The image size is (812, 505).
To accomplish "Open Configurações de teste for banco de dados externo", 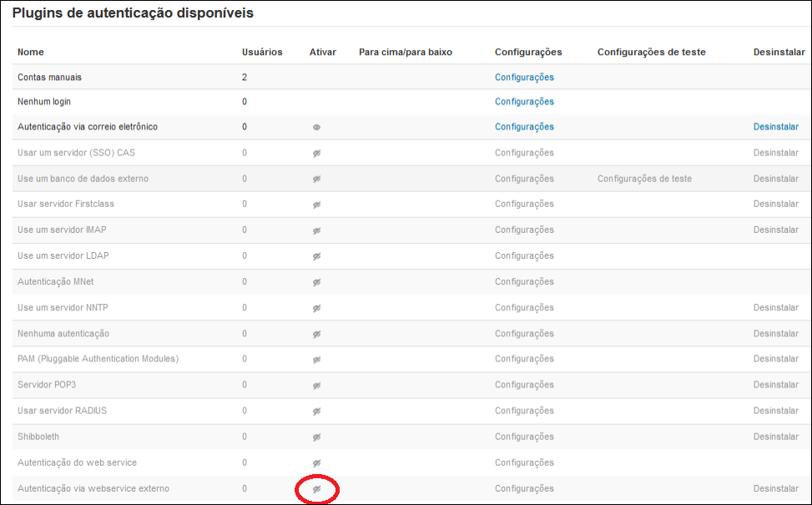I will [644, 179].
